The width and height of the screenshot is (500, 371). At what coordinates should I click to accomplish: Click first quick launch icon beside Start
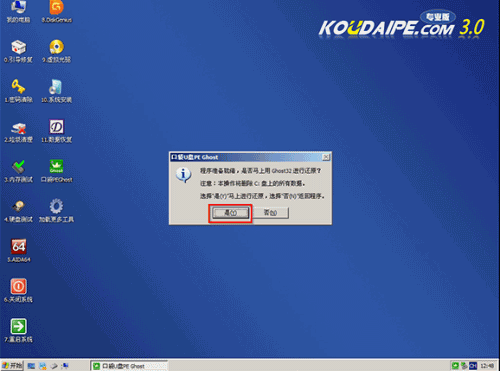tap(31, 366)
